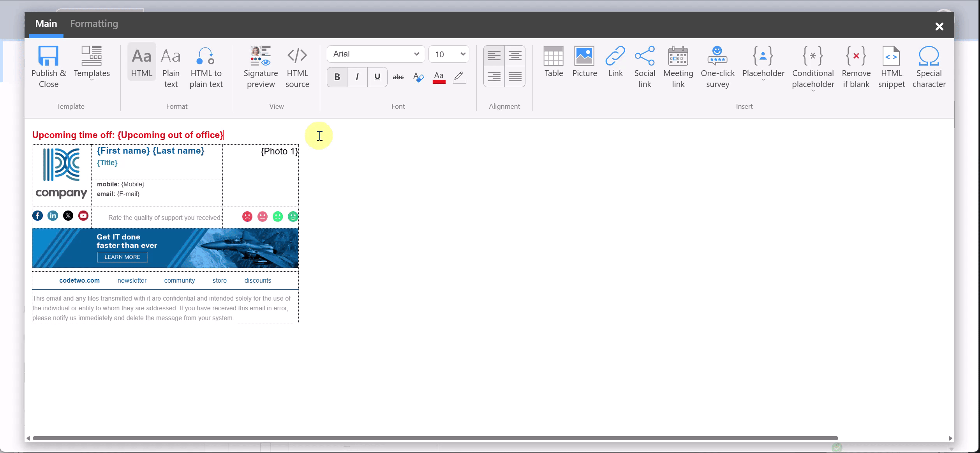
Task: Open the codetwo.com link
Action: pos(79,280)
